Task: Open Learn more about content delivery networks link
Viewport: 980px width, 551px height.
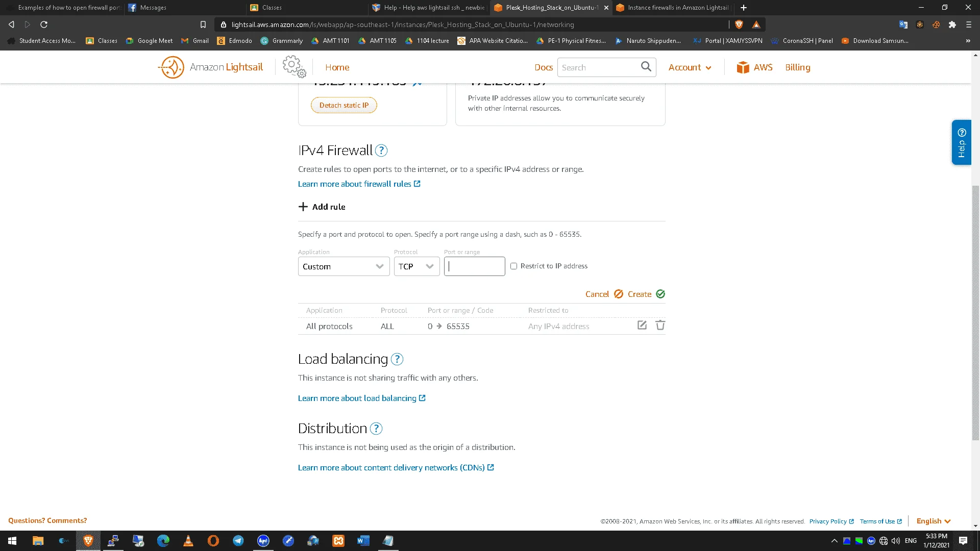Action: pos(396,467)
